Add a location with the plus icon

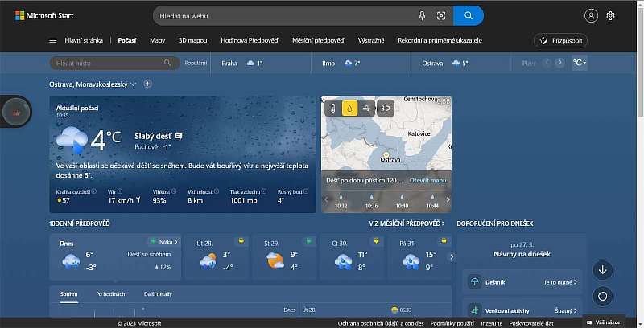[147, 84]
